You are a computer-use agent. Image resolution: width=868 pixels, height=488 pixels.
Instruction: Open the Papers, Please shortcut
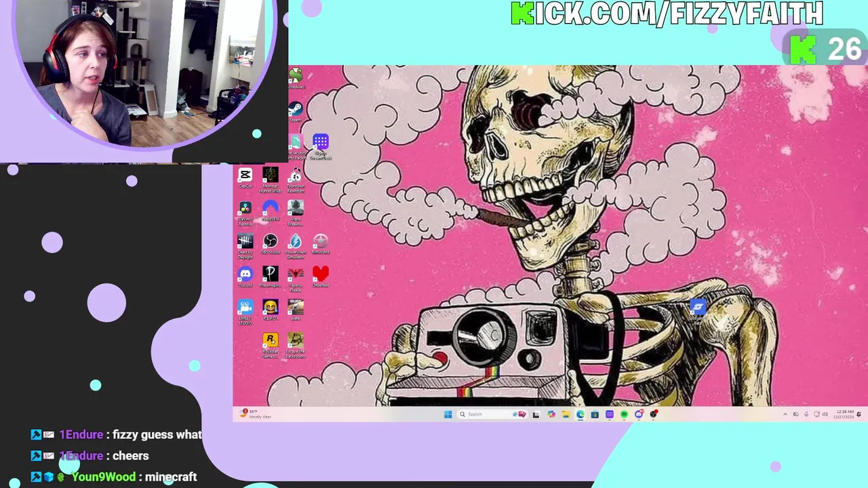point(295,279)
